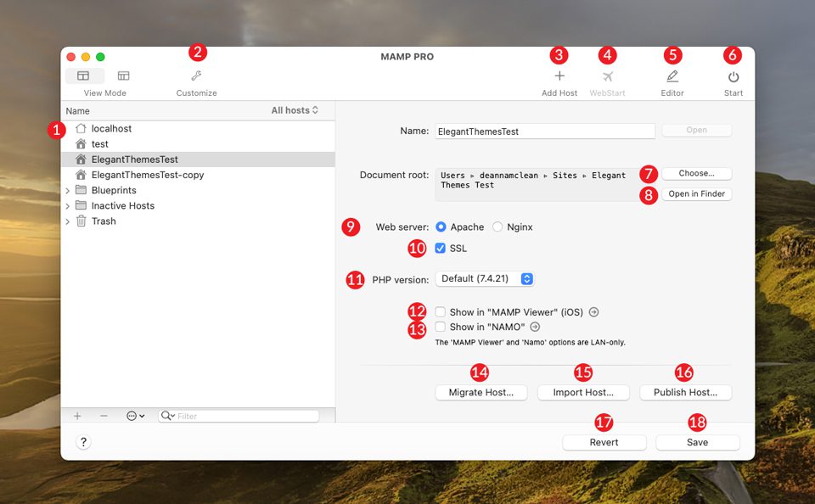Image resolution: width=815 pixels, height=504 pixels.
Task: Click the Publish Host button
Action: [x=685, y=392]
